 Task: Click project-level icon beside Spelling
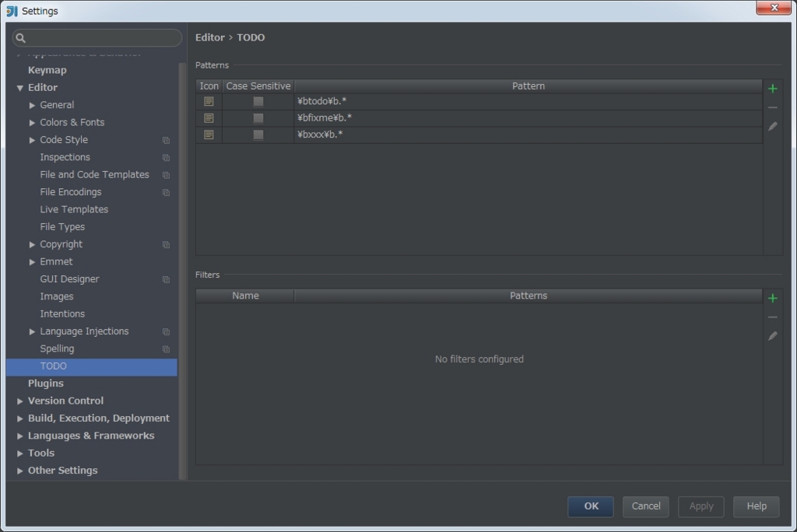coord(166,349)
